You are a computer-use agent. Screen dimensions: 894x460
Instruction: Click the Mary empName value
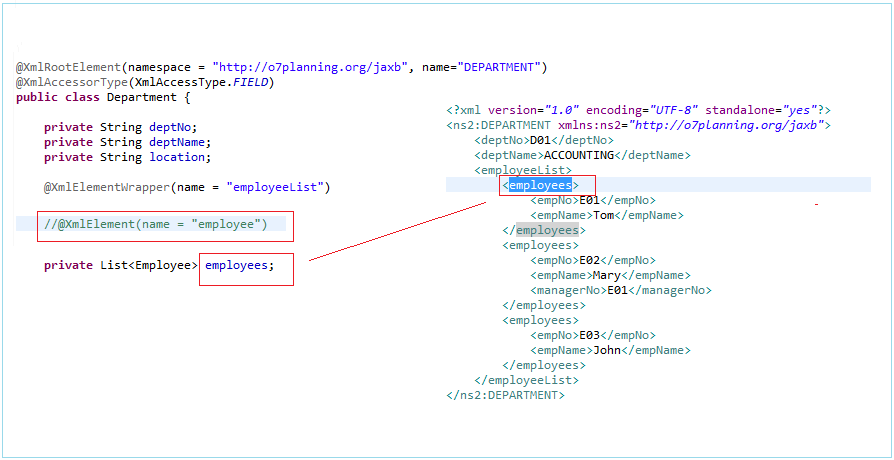click(x=607, y=275)
